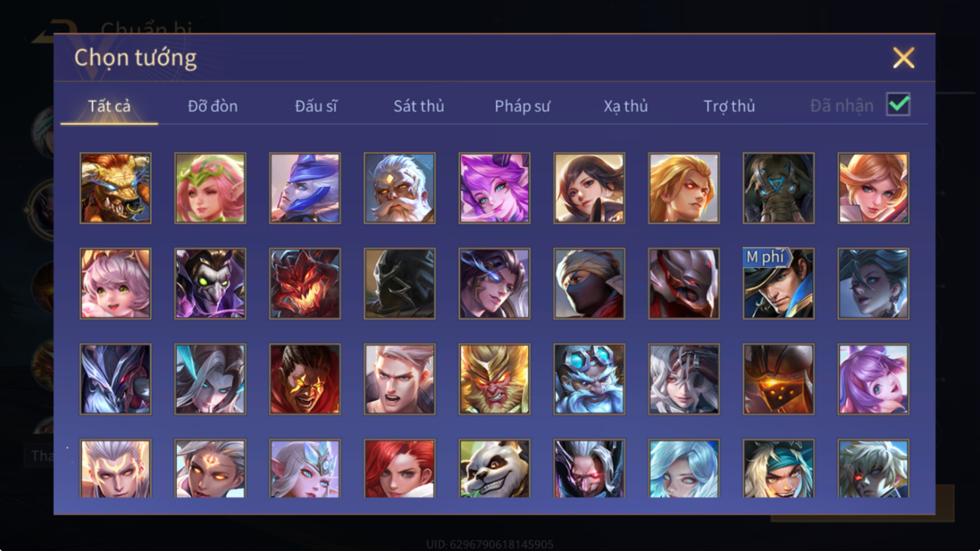The width and height of the screenshot is (980, 551).
Task: Open the Trợ thủ tab
Action: coord(729,106)
